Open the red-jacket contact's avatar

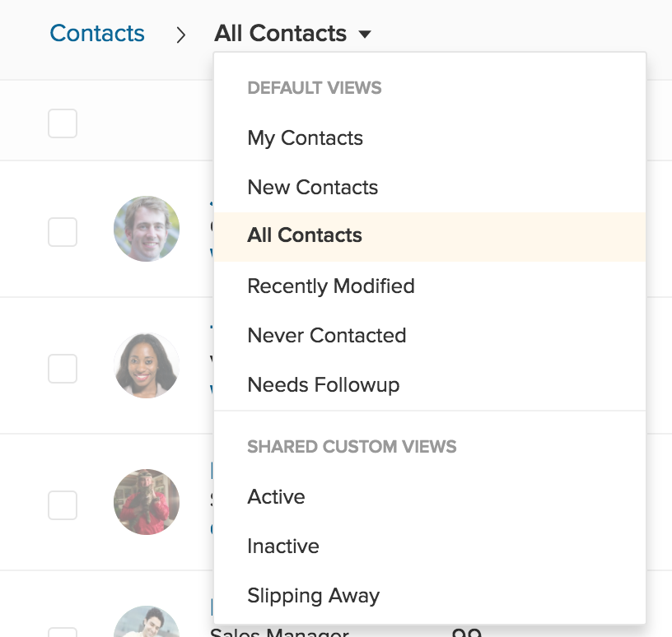point(147,502)
